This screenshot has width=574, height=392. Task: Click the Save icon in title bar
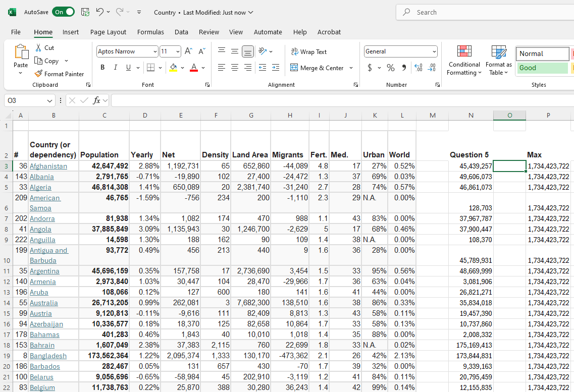(x=85, y=12)
